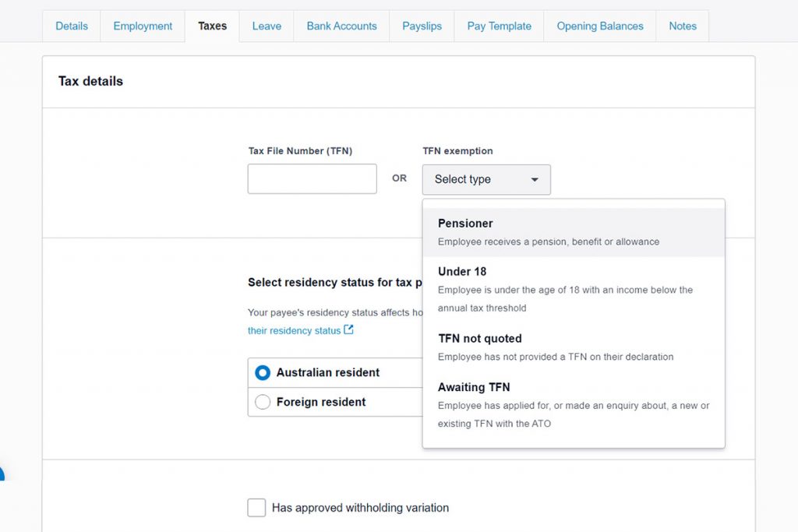Choose the Under 18 exemption option
The height and width of the screenshot is (532, 798).
463,271
